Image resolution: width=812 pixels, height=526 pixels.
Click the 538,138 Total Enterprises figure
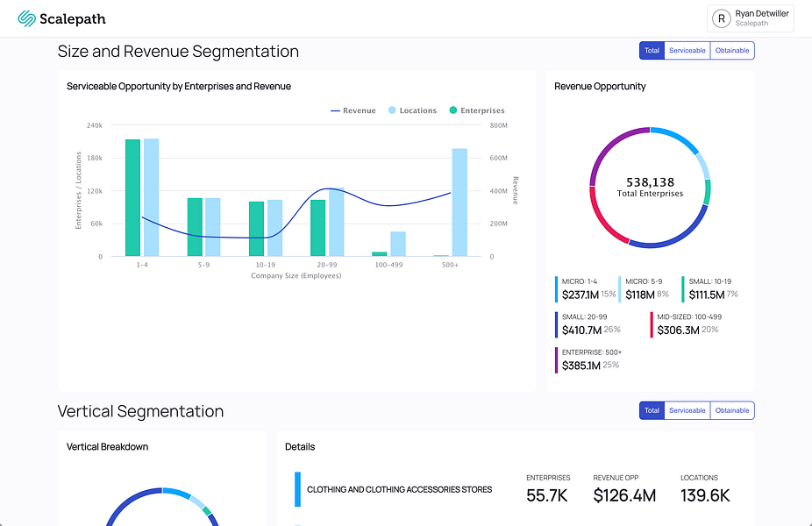(x=650, y=187)
